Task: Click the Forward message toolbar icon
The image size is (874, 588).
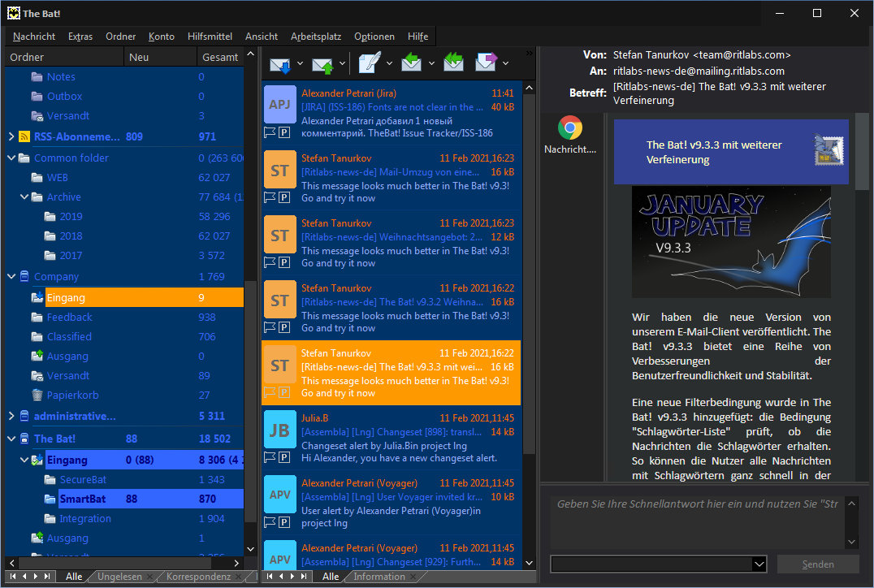Action: (486, 63)
